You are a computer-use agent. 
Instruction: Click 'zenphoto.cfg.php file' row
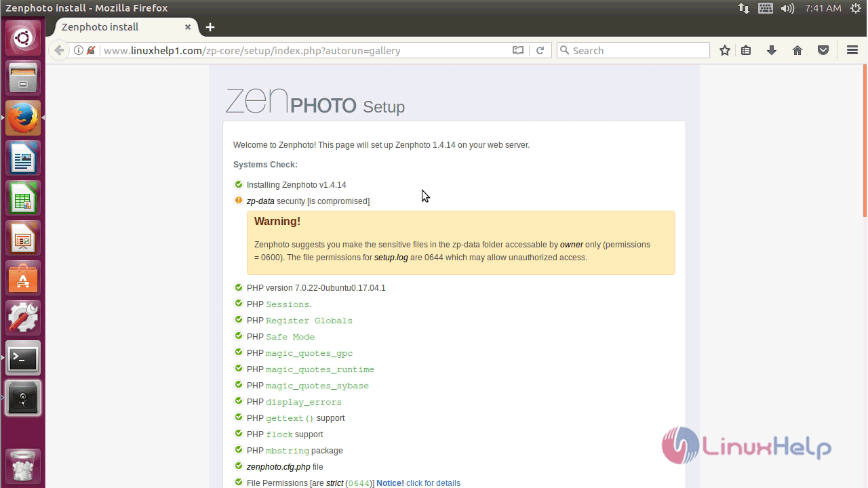(284, 467)
